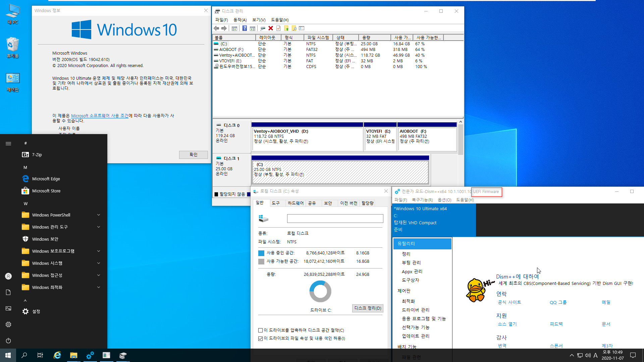Open the 제어판 desktop icon
This screenshot has height=362, width=644.
13,82
